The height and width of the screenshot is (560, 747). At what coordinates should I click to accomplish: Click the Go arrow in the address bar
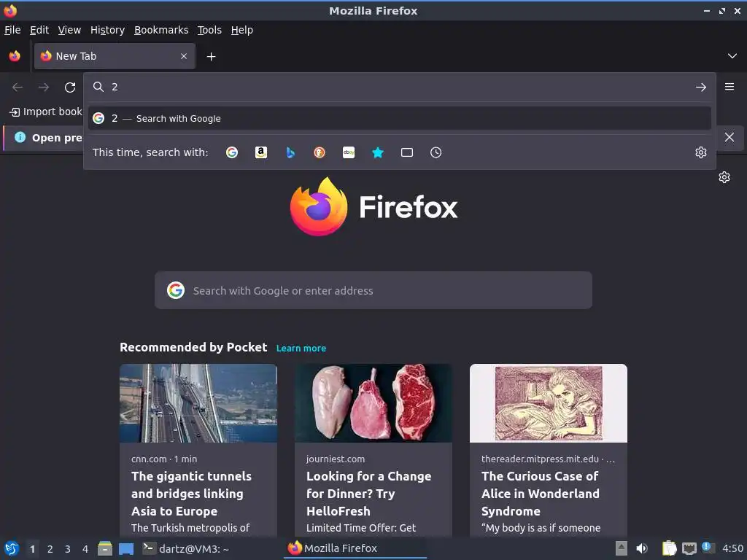701,87
